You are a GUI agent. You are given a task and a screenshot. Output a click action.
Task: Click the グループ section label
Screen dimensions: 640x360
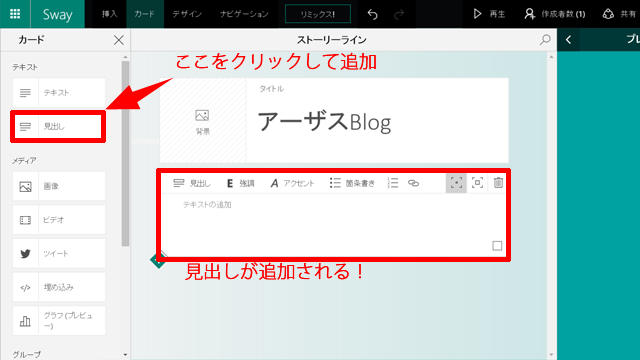click(x=27, y=355)
